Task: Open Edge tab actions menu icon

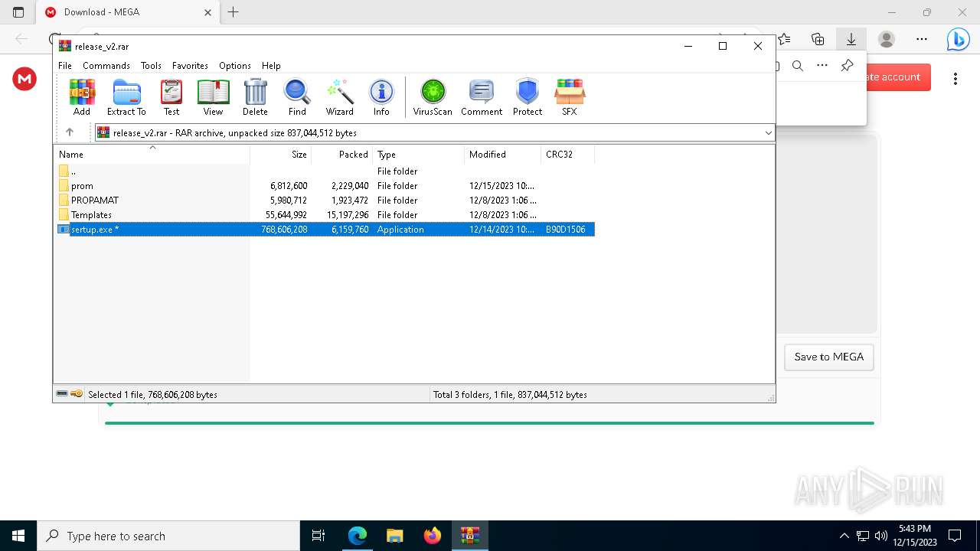Action: (x=18, y=12)
